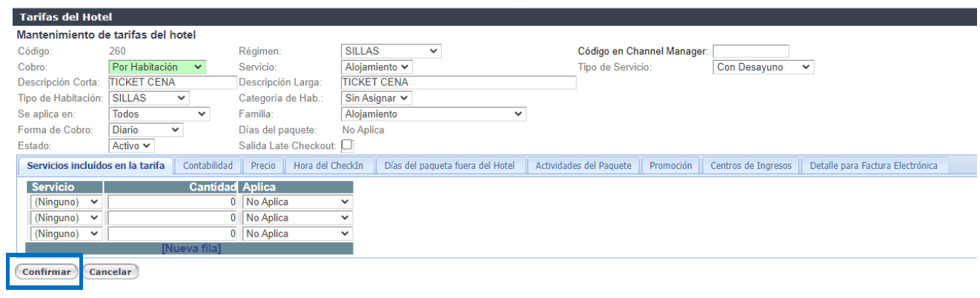980x298 pixels.
Task: Click the first row Cantidad field
Action: [x=172, y=202]
